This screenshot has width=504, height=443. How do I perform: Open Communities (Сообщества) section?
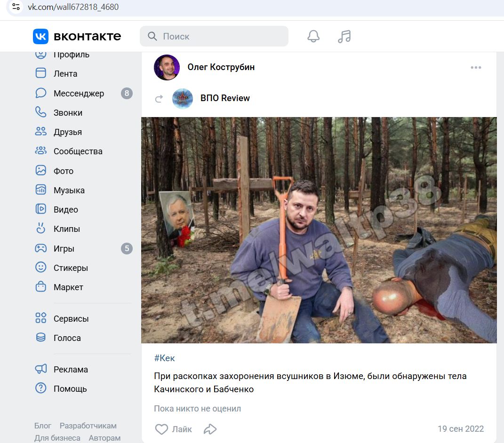[x=78, y=151]
